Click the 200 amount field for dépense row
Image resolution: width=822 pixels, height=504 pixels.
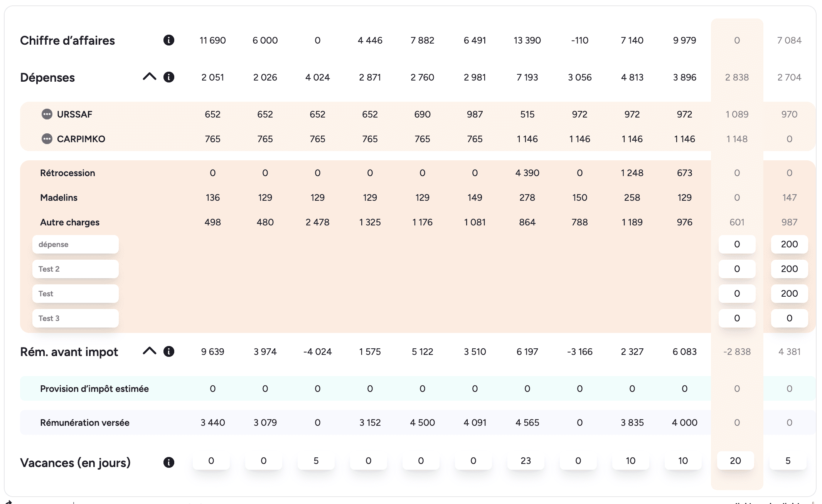point(789,244)
